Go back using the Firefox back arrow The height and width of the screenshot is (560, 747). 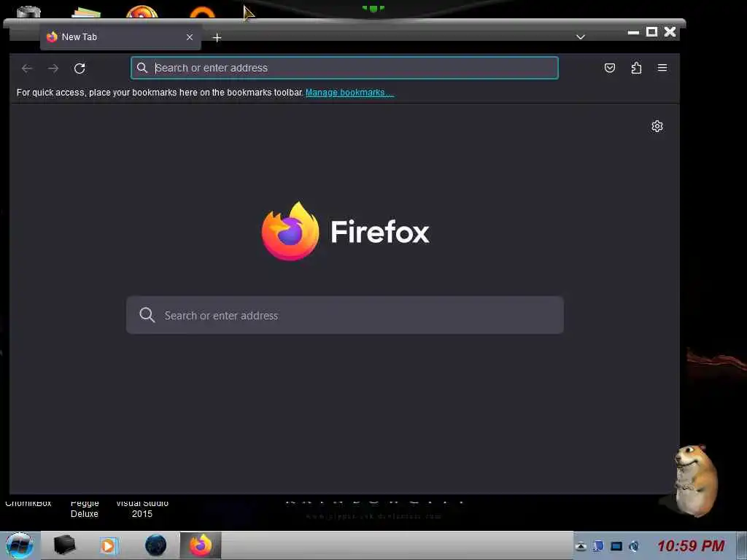pyautogui.click(x=27, y=68)
